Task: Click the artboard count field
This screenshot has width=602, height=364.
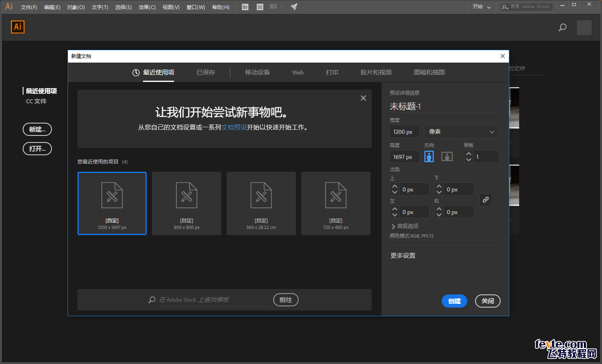Action: (486, 156)
